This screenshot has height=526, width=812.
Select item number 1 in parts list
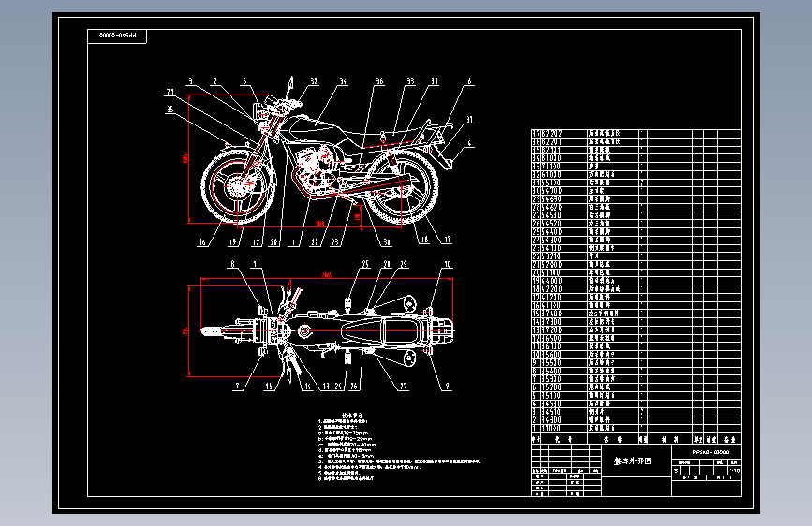(535, 428)
